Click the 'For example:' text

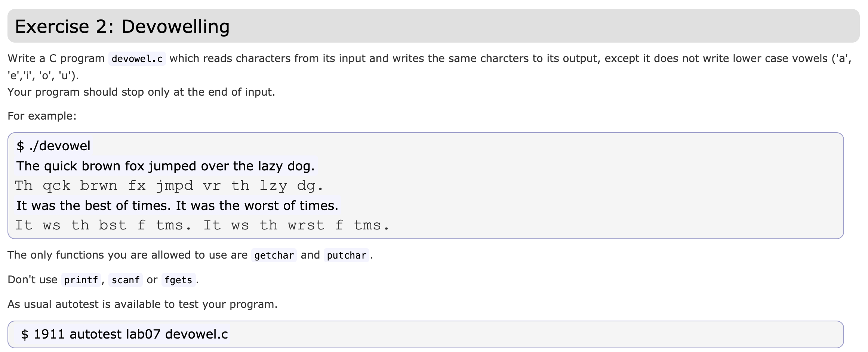pos(42,116)
